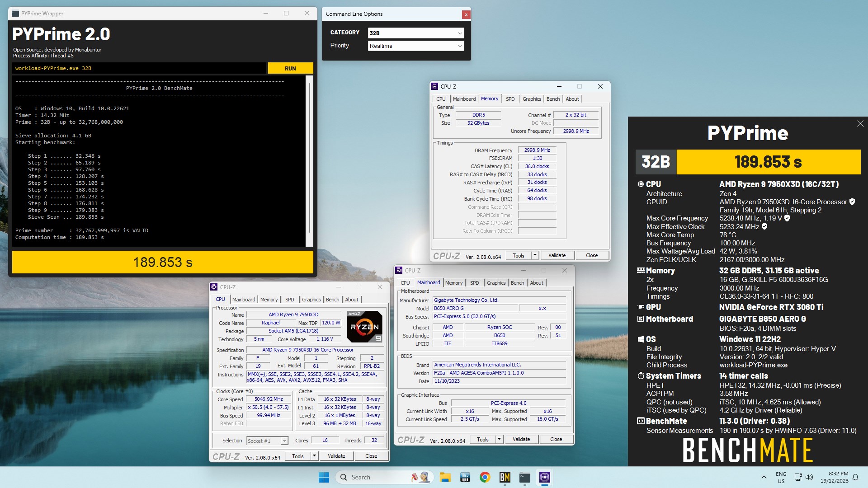
Task: Open Bench tab in CPU-Z CPU window
Action: coord(332,300)
